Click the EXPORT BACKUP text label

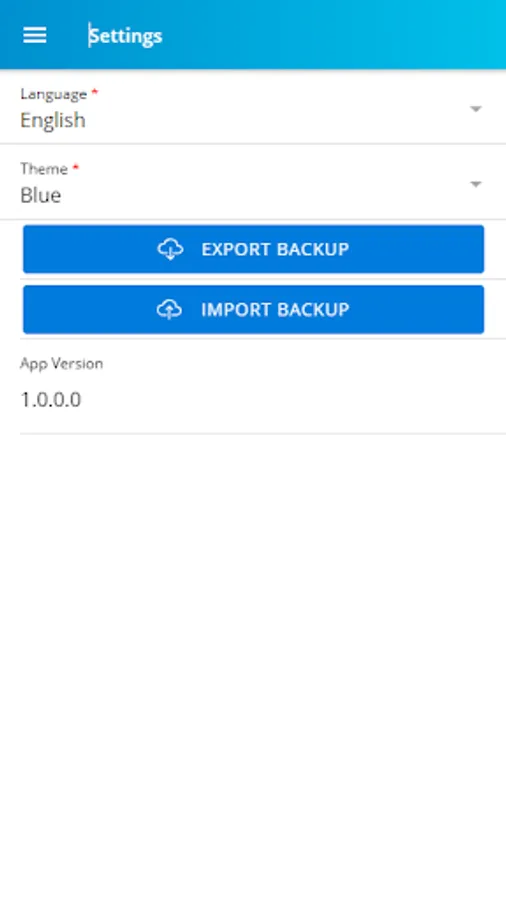[x=275, y=249]
